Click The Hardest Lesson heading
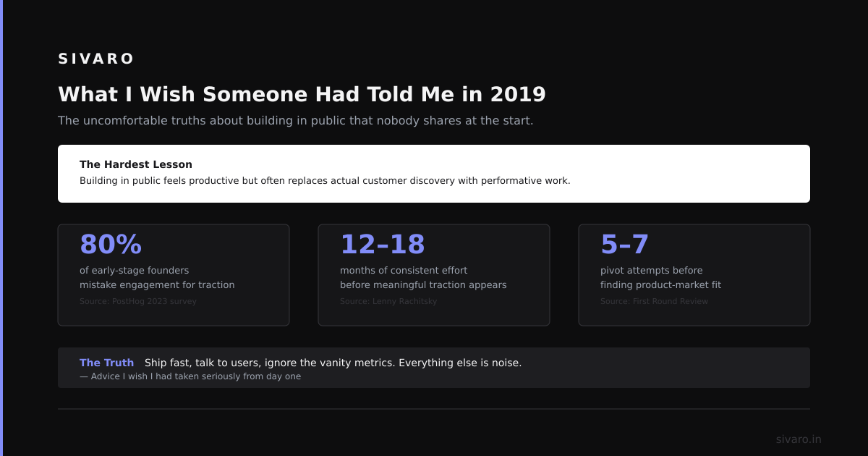 point(136,164)
